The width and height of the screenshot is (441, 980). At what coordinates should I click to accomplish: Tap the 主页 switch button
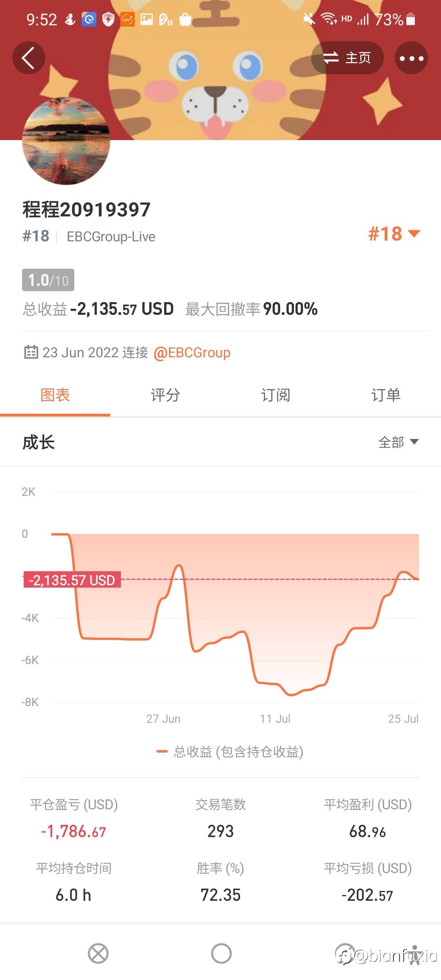click(x=347, y=58)
